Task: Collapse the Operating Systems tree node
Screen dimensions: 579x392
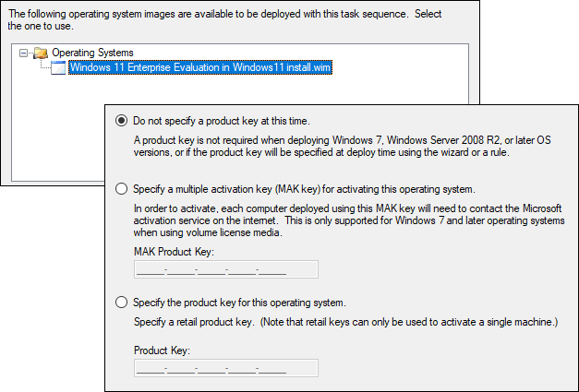Action: coord(23,53)
